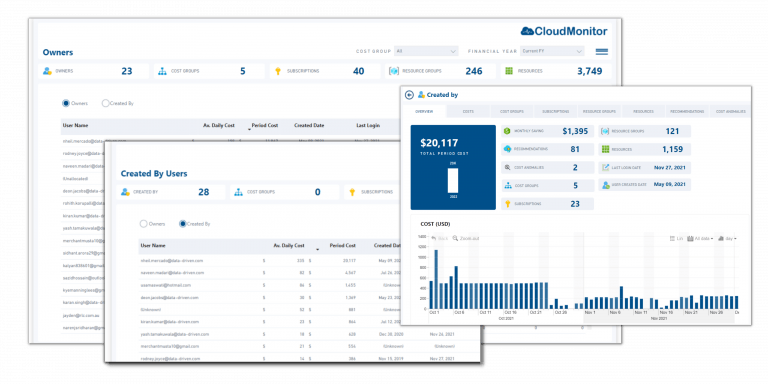Image resolution: width=768 pixels, height=384 pixels.
Task: Open the All data dropdown on cost chart
Action: 700,238
